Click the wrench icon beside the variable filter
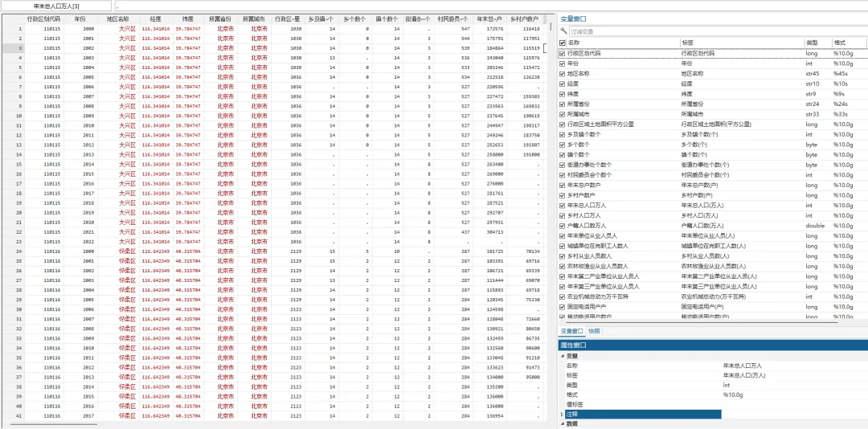 [x=563, y=31]
